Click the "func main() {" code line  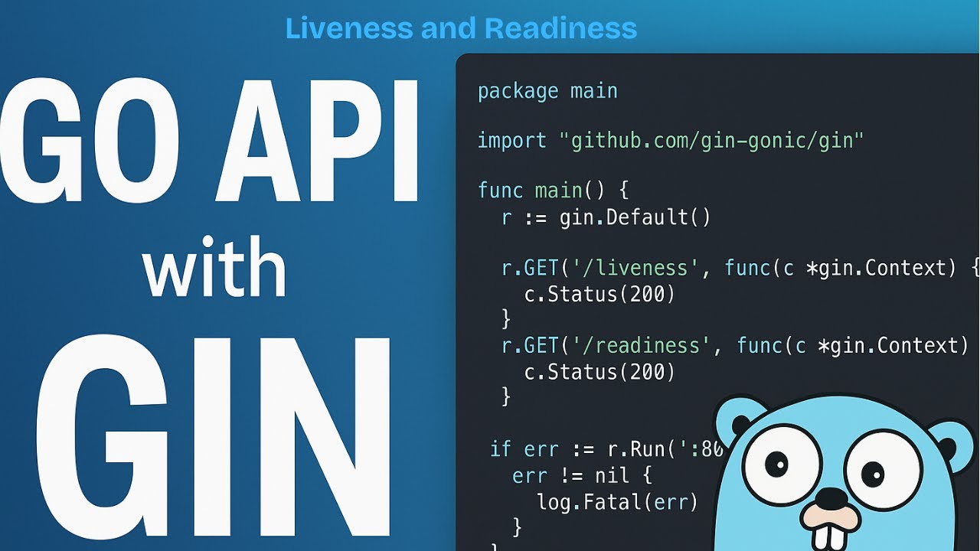click(554, 191)
